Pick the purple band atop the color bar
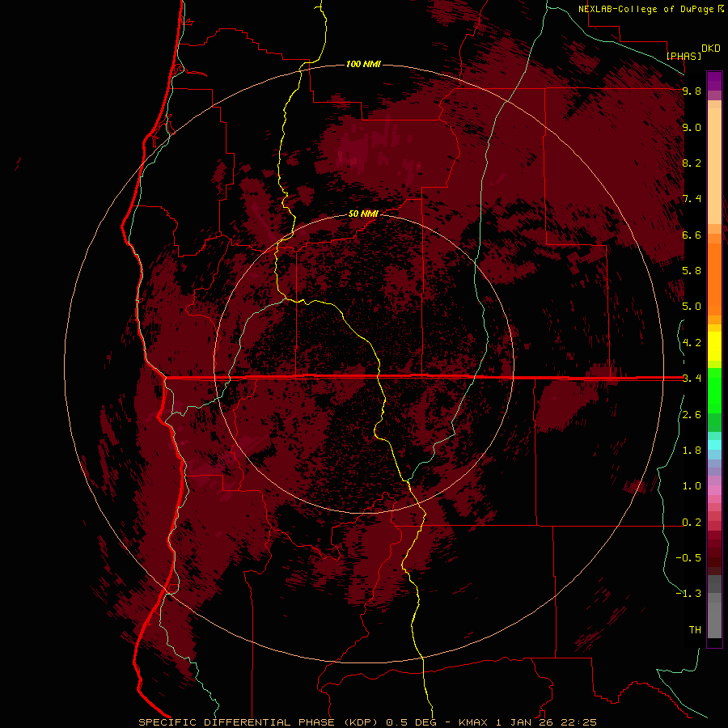Image resolution: width=728 pixels, height=728 pixels. click(x=714, y=81)
